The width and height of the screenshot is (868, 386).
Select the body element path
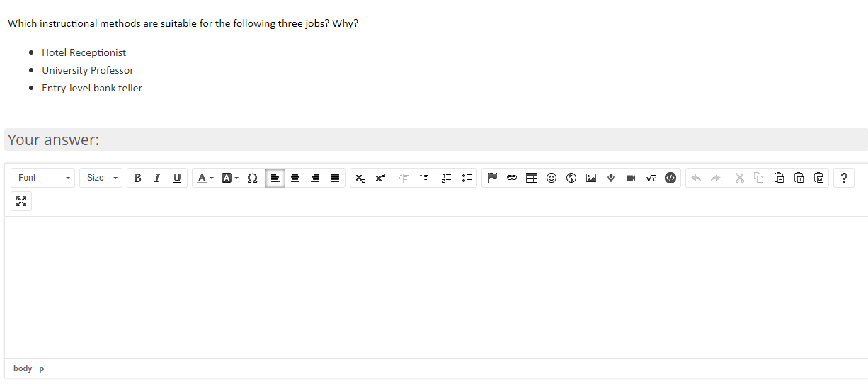[x=23, y=368]
